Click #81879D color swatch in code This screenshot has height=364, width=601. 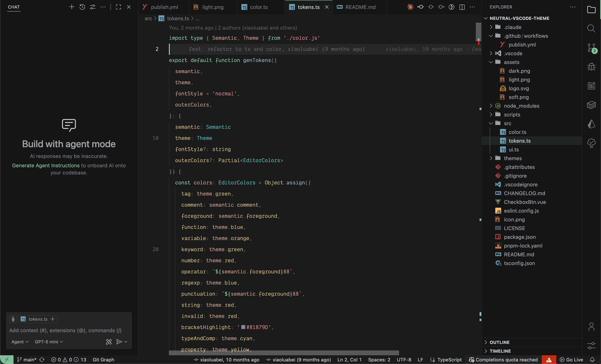[x=243, y=327]
